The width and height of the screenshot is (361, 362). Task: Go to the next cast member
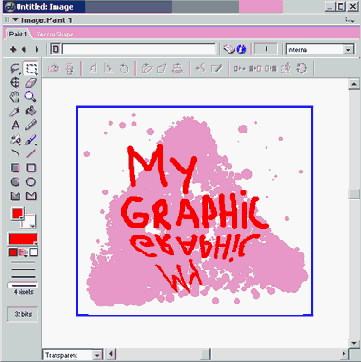(37, 50)
